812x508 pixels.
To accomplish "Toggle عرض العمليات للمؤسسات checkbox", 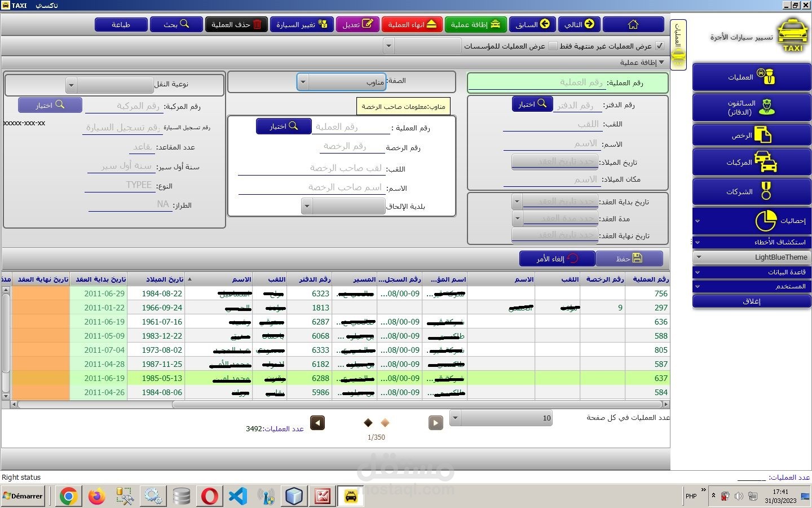I will pos(553,46).
